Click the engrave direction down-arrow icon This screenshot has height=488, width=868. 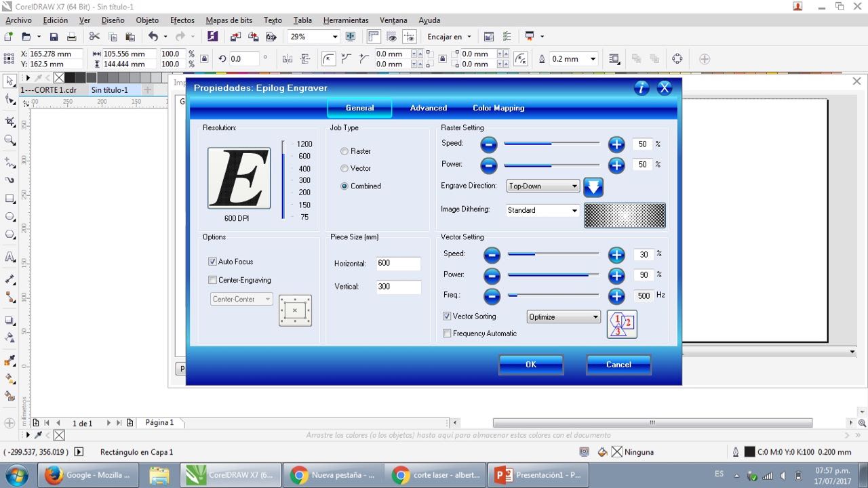tap(593, 186)
